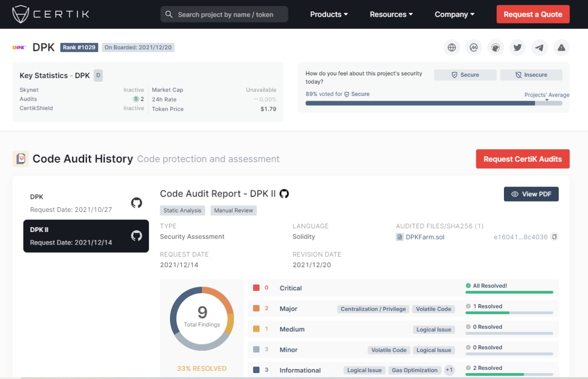
Task: Vote Secure for this project
Action: [x=465, y=75]
